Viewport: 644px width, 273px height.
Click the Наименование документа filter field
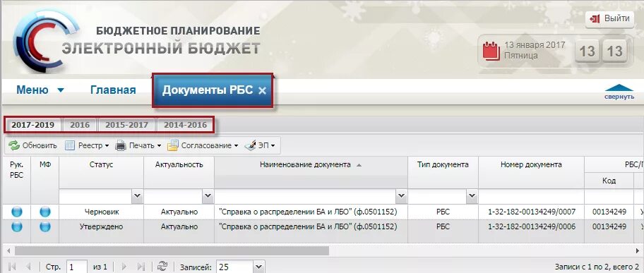[306, 196]
